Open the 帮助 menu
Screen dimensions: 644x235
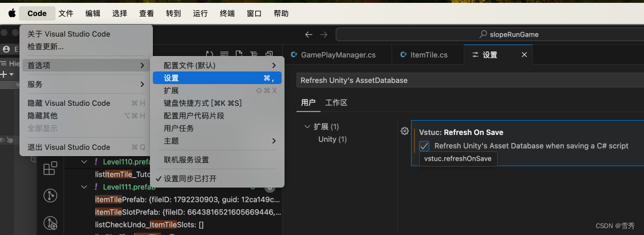281,14
